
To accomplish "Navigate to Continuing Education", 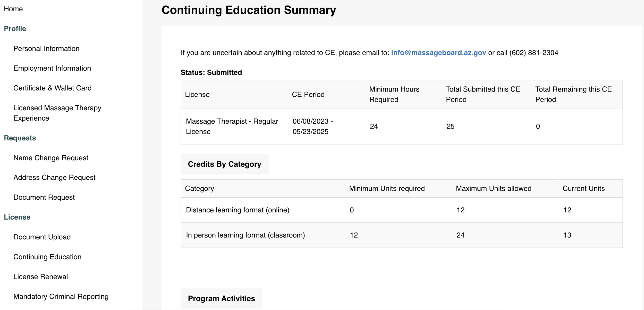I will pos(47,257).
